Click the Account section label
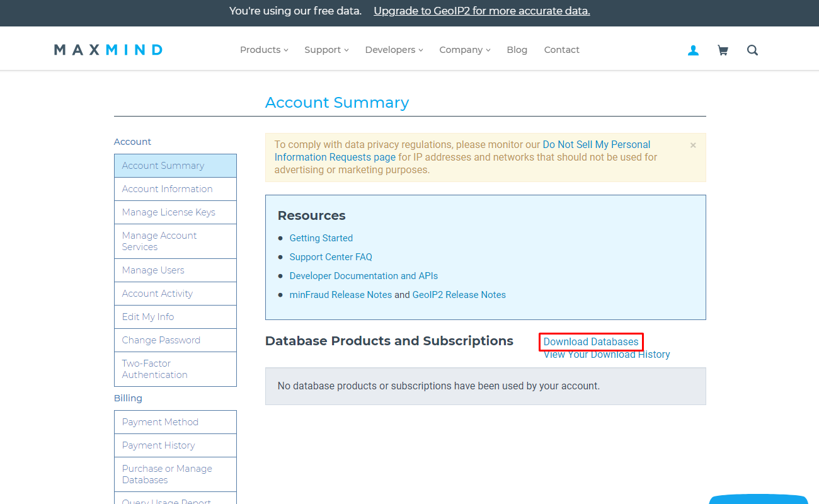Viewport: 819px width, 504px height. point(132,142)
